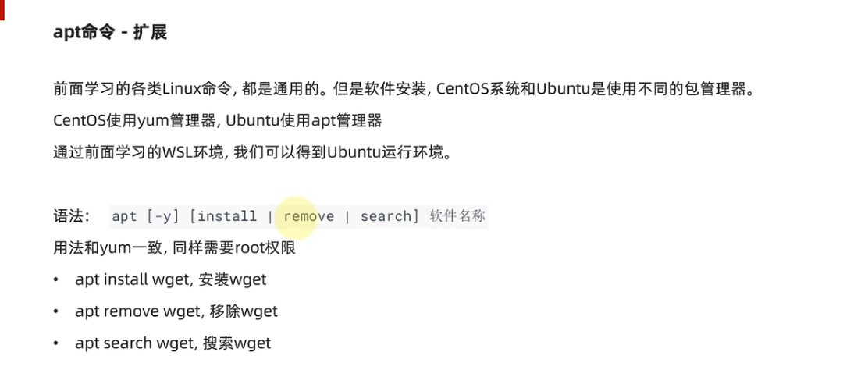Click the sentence '用法和yum一致, 同样需要root权限'
Screen dimensions: 868x377
pyautogui.click(x=174, y=248)
